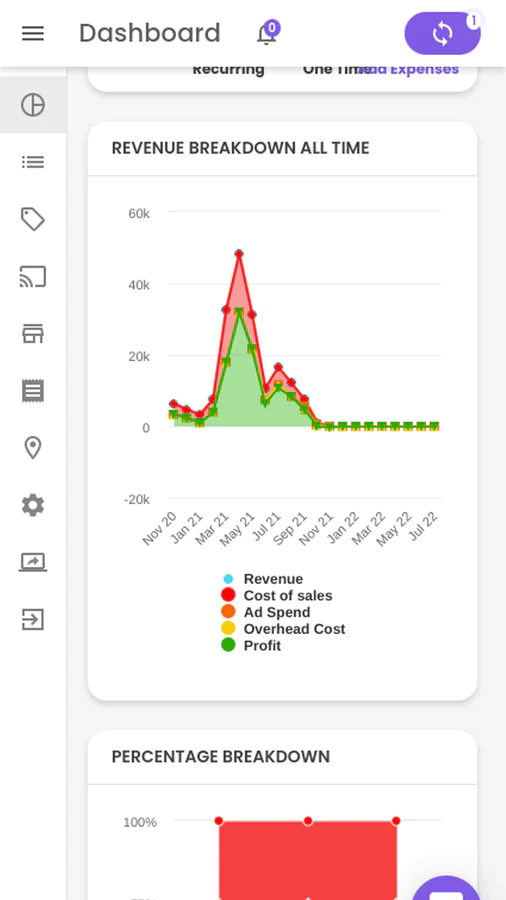Click the Add Expenses link
506x900 pixels.
pos(408,69)
